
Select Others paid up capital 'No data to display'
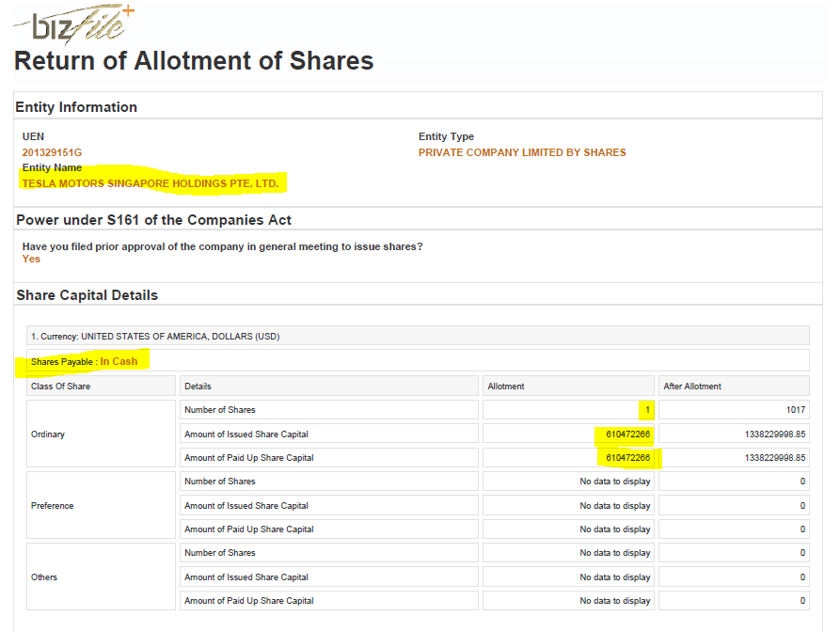click(615, 600)
